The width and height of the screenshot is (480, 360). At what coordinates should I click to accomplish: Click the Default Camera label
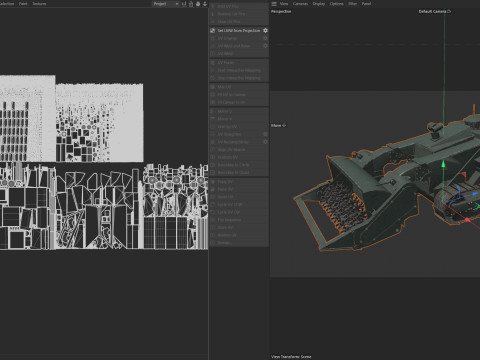[432, 11]
